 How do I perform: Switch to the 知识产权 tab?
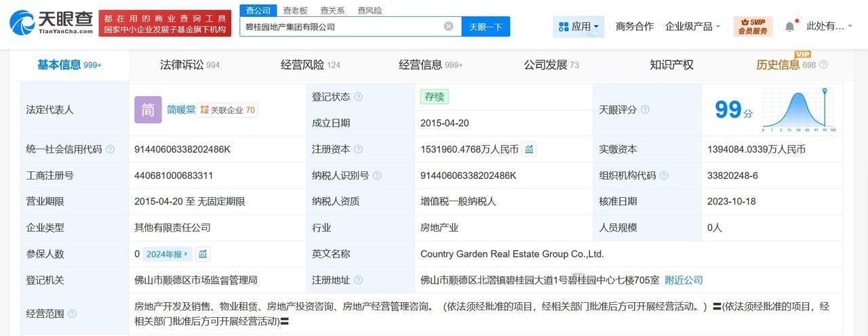[x=671, y=65]
